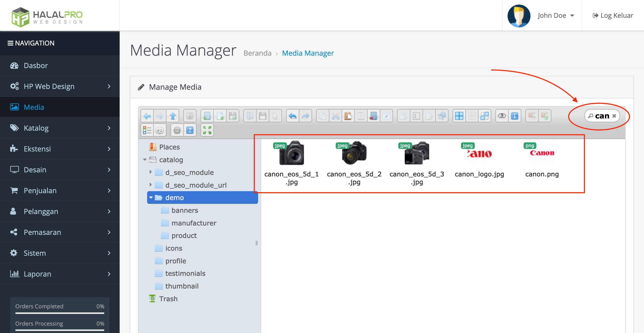Click the Upload files icon
Screen dimensions: 644x333
coord(233,116)
